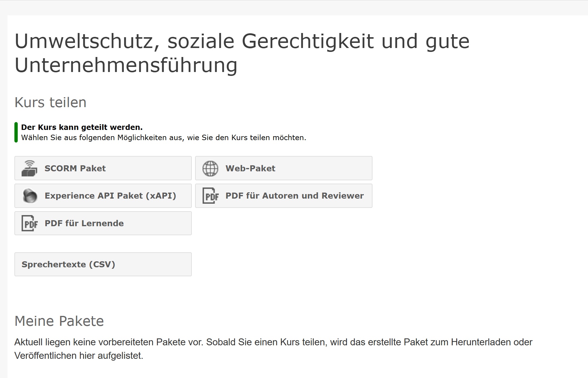The height and width of the screenshot is (378, 588).
Task: Click the PDF icon beside PDF für Autoren
Action: (x=211, y=196)
